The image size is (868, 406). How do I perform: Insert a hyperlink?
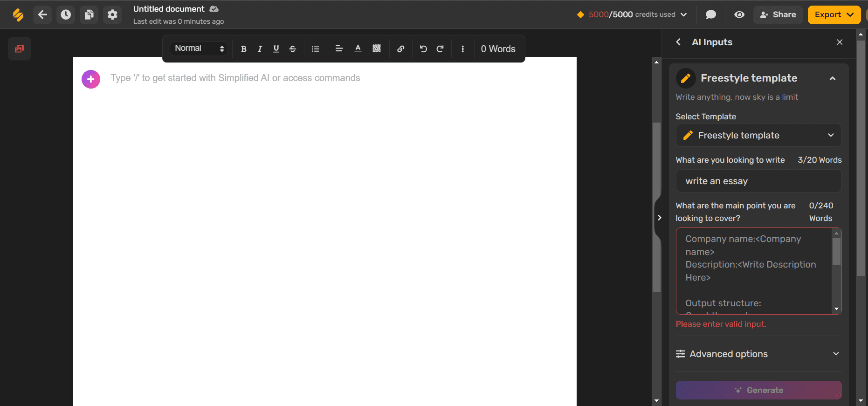[x=400, y=49]
